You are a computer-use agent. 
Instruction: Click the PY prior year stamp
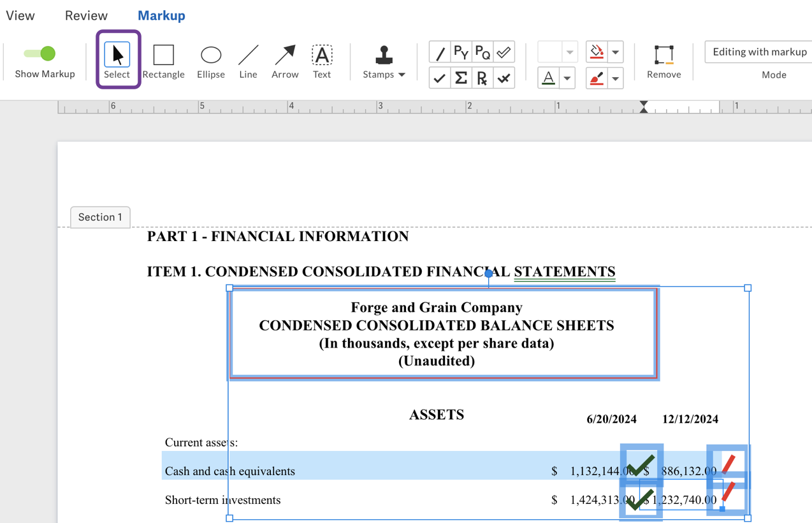(x=461, y=52)
